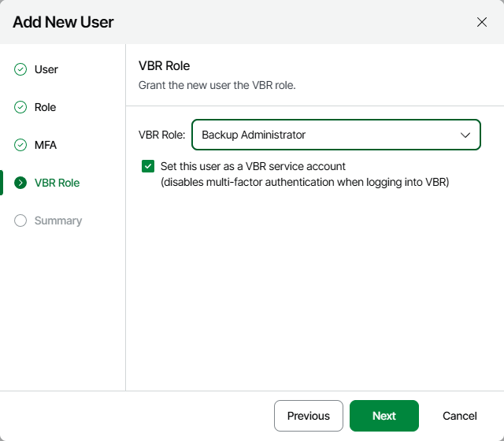The image size is (504, 441).
Task: Select the VBR Role wizard step
Action: click(x=57, y=183)
